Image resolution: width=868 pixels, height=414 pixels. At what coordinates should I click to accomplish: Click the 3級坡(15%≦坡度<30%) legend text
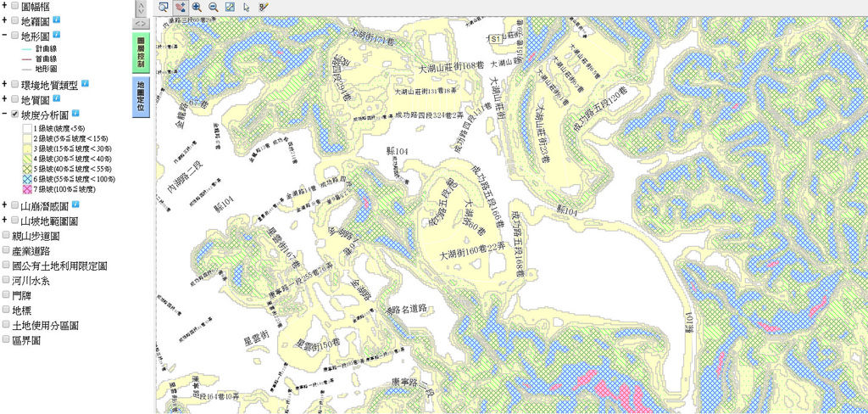point(72,148)
